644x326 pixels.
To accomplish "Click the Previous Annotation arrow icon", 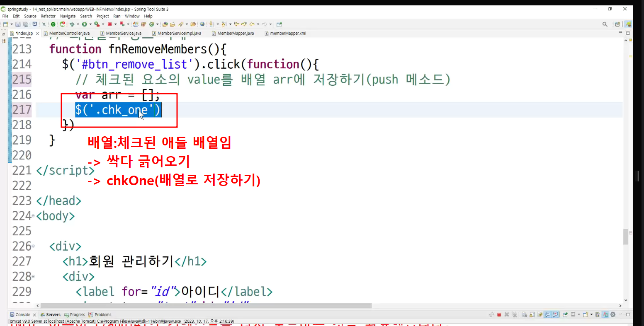I will click(x=224, y=24).
